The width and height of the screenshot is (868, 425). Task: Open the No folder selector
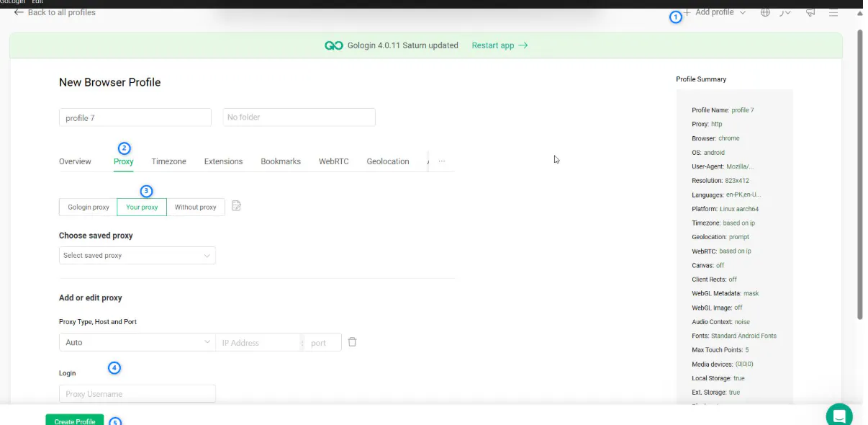point(299,117)
